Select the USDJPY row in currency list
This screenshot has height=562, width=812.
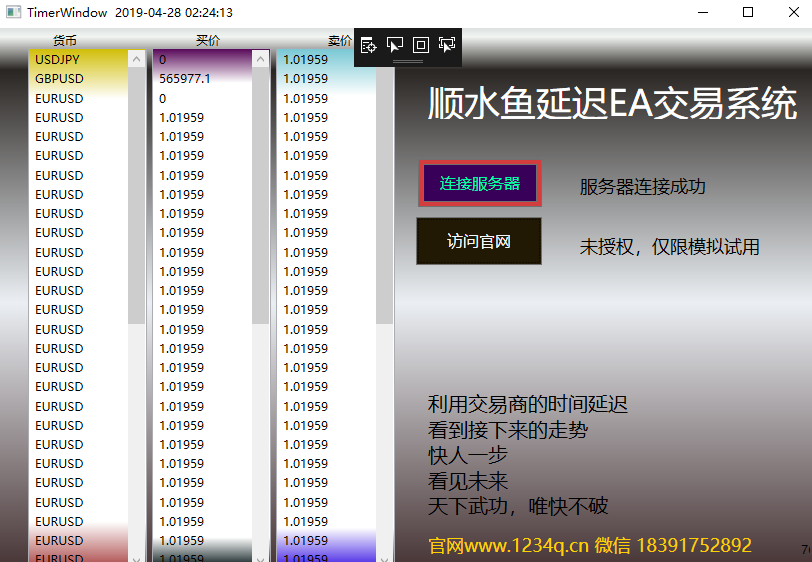[79, 60]
